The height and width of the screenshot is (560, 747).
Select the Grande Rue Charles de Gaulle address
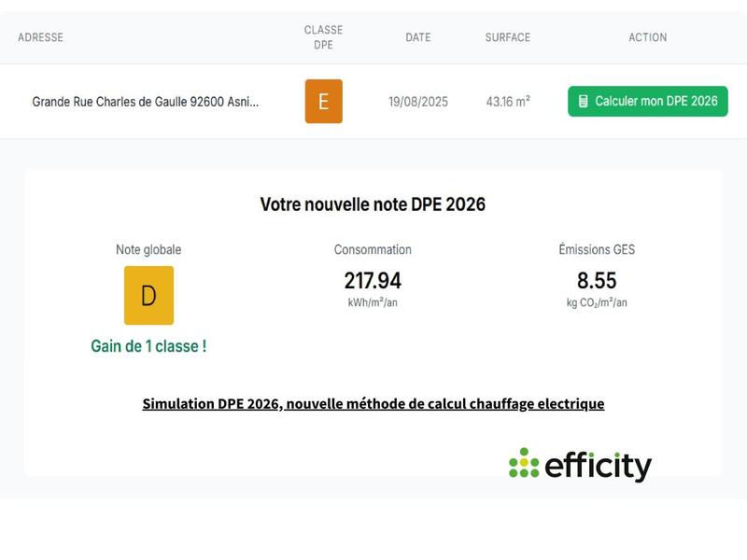click(x=146, y=101)
